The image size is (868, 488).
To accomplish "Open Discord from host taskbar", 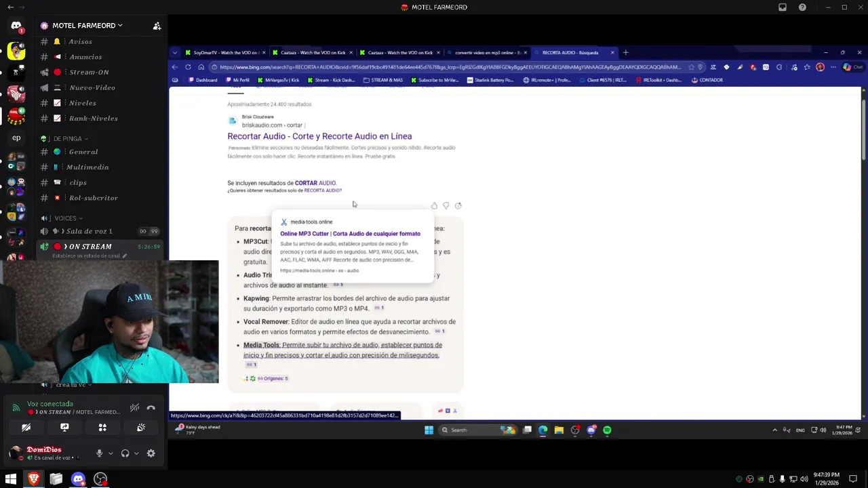I will tap(78, 479).
